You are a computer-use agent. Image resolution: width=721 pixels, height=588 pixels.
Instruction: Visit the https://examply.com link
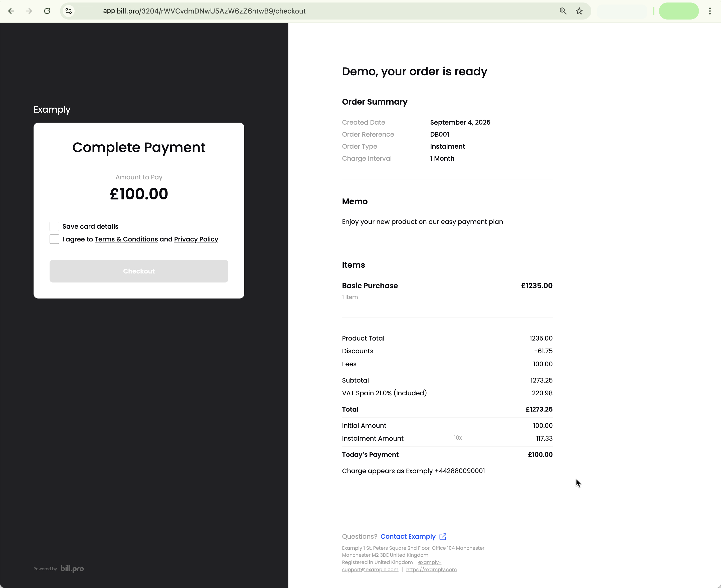(x=431, y=570)
